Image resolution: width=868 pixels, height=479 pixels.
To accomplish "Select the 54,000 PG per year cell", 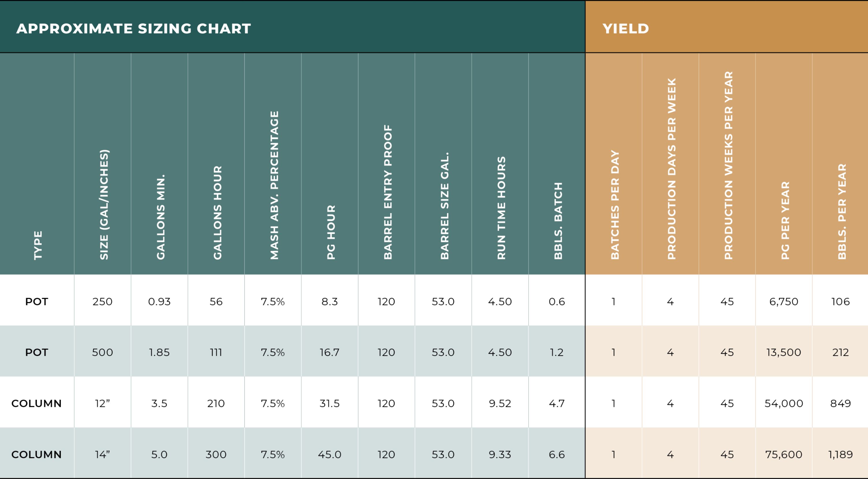I will coord(784,403).
